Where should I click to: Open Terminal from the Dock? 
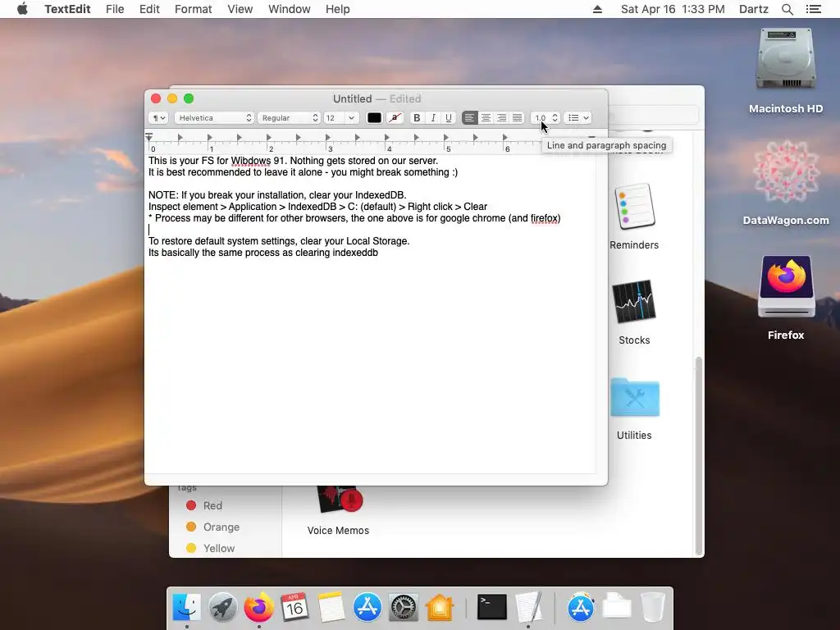[492, 608]
